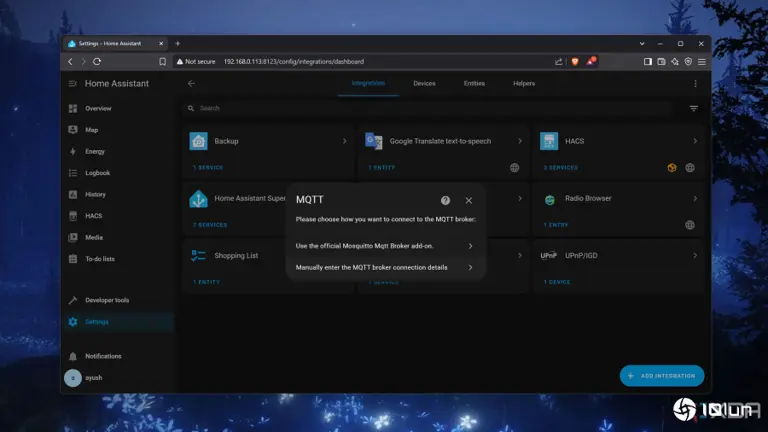Viewport: 768px width, 432px height.
Task: Open the integrations filter menu icon
Action: coord(693,108)
